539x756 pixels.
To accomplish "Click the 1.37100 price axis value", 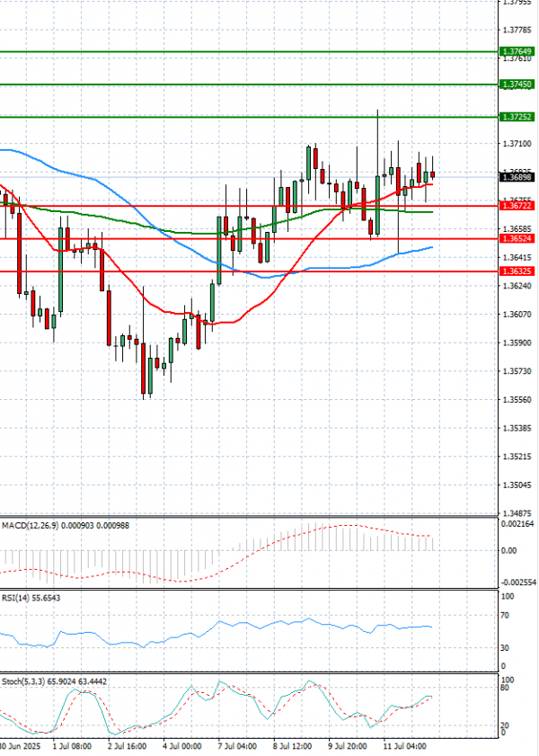I will tap(517, 144).
